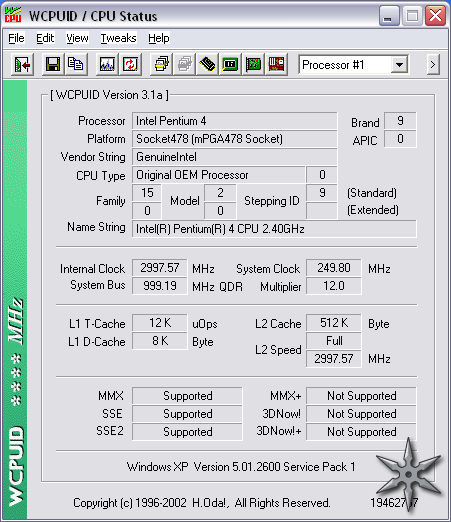Expand the toolbar overflow chevron
The image size is (451, 522).
(433, 64)
